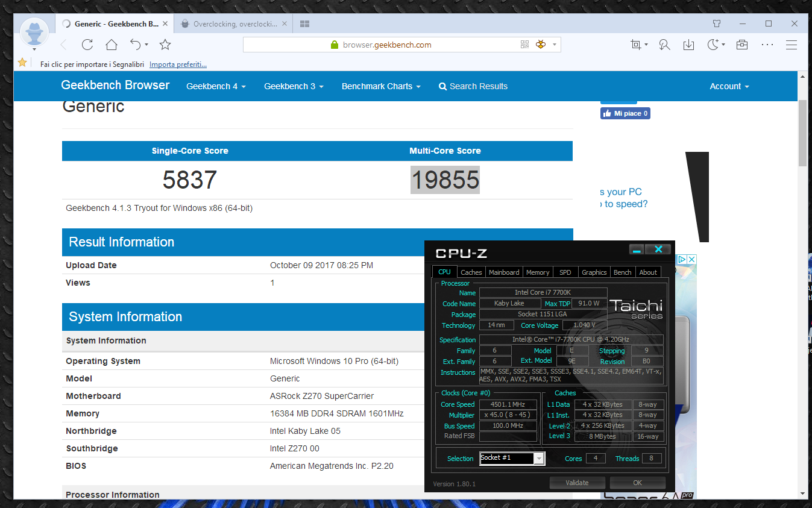Expand the screenshot tool dropdown caret
Viewport: 812px width, 508px height.
tap(646, 45)
